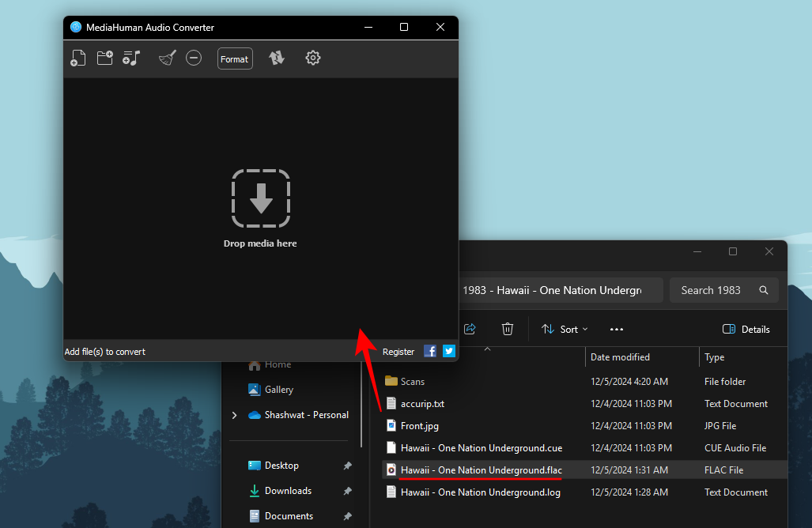
Task: Open the Facebook icon in status bar
Action: 430,351
